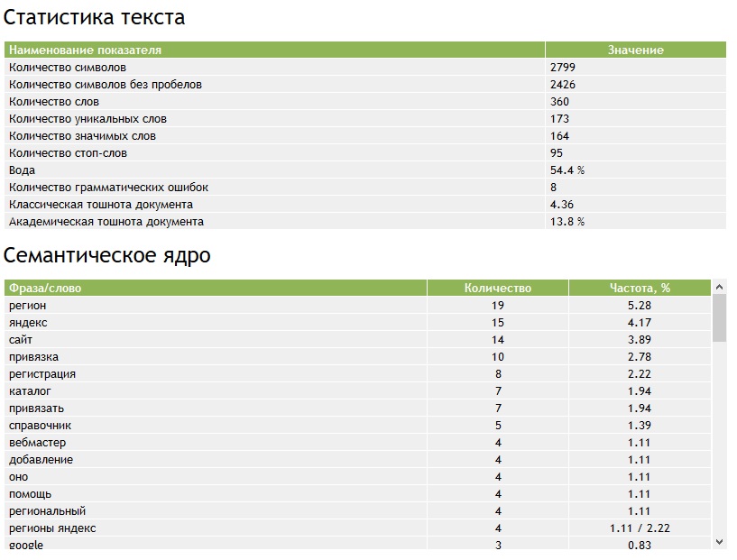Click the word 'привязать'
737x560 pixels.
pos(36,409)
